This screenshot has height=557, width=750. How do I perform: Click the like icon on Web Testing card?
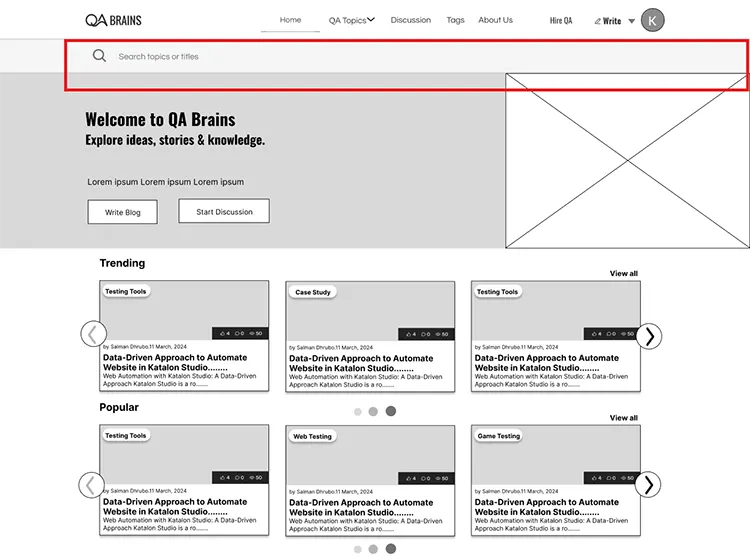click(409, 479)
